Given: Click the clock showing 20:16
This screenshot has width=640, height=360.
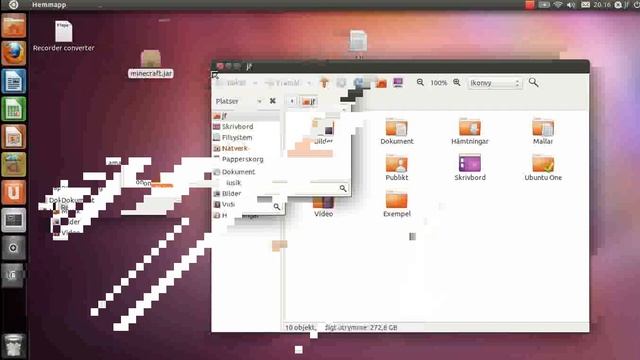Looking at the screenshot, I should pos(602,5).
